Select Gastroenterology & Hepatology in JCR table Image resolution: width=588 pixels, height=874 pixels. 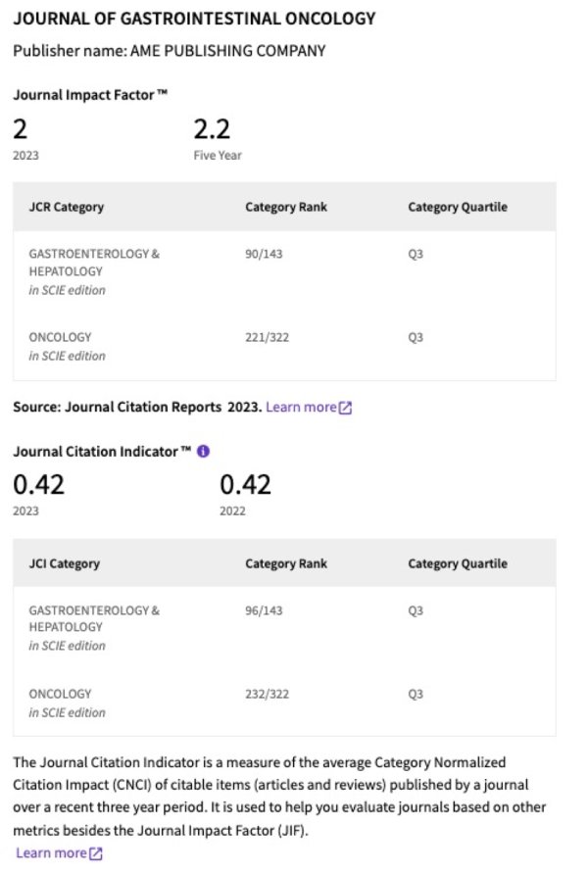94,262
